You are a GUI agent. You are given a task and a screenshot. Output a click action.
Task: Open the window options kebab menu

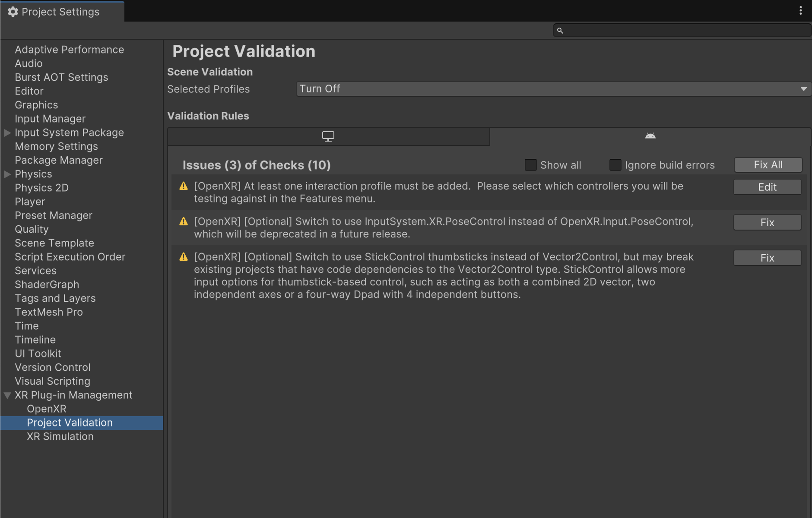coord(802,11)
